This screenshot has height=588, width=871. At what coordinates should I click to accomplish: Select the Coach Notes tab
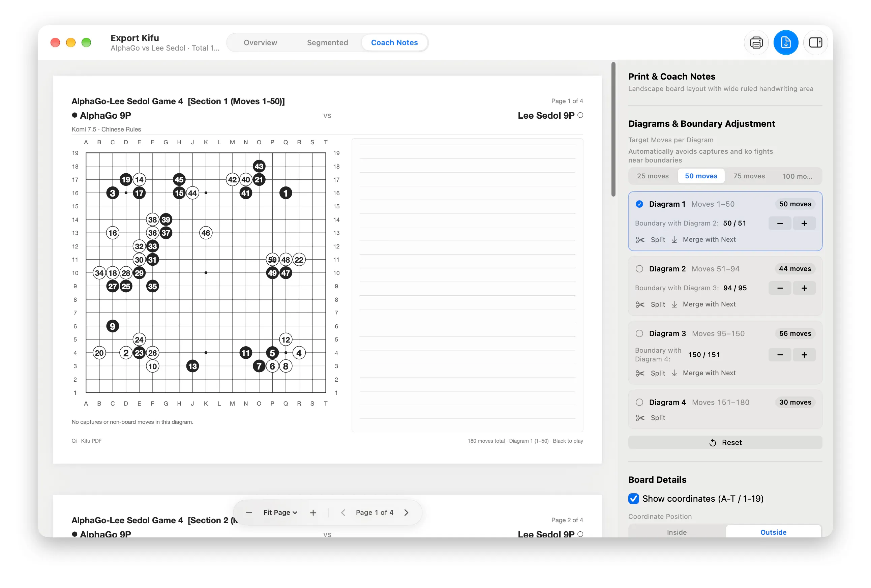point(394,43)
